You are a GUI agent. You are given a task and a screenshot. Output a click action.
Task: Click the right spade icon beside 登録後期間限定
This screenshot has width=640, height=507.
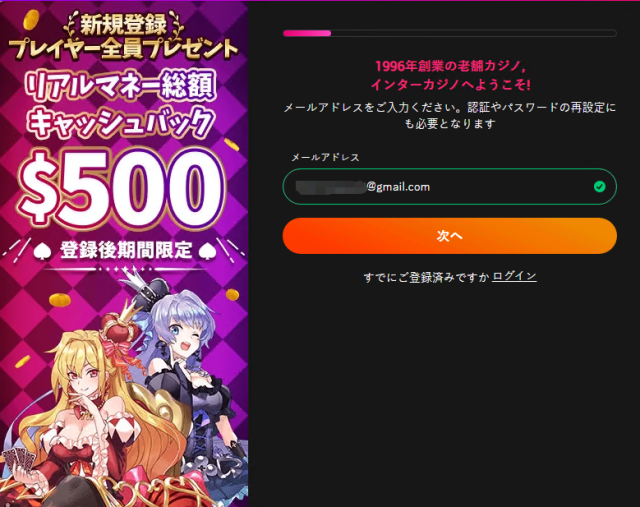207,251
